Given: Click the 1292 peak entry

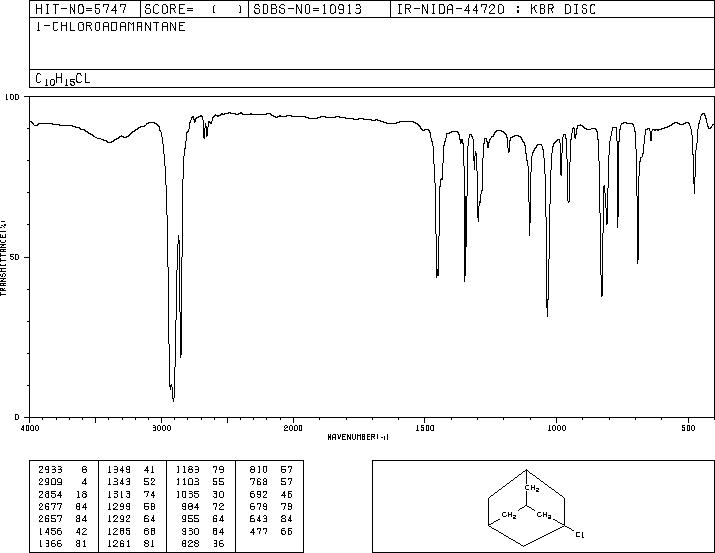Looking at the screenshot, I should click(x=131, y=519).
